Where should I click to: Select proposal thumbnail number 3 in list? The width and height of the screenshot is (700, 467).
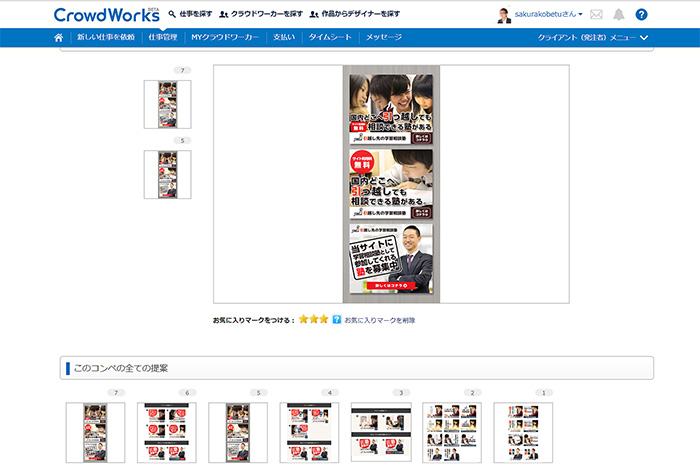point(381,431)
